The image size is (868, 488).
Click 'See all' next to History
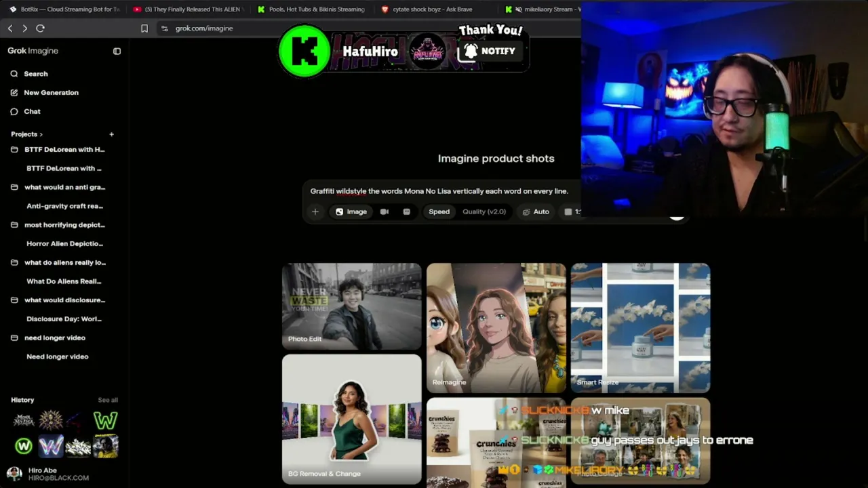tap(108, 401)
